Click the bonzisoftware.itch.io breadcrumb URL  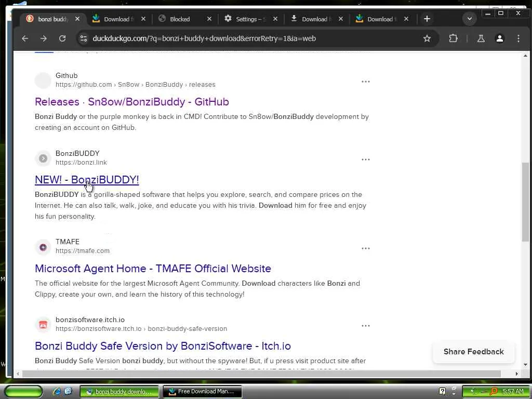coord(141,329)
